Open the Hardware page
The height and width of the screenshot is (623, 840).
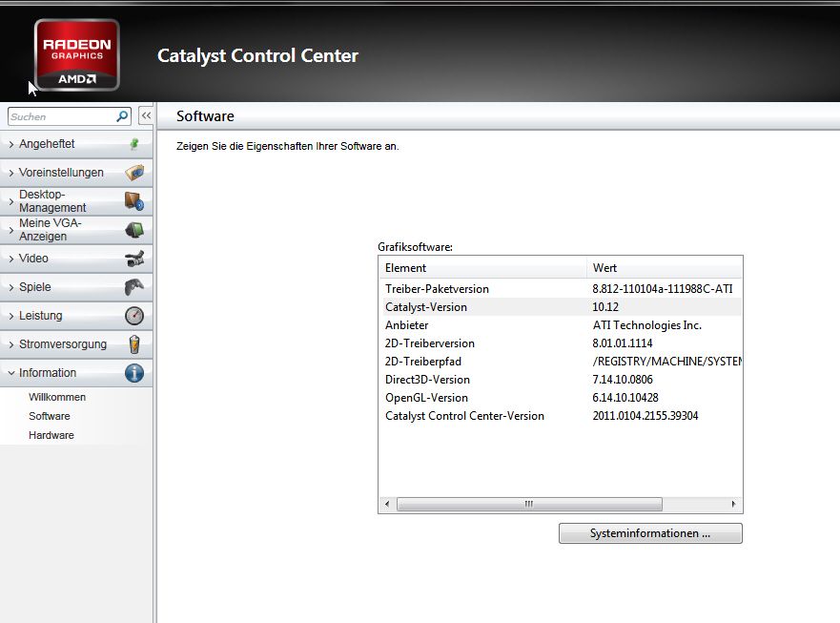(51, 435)
